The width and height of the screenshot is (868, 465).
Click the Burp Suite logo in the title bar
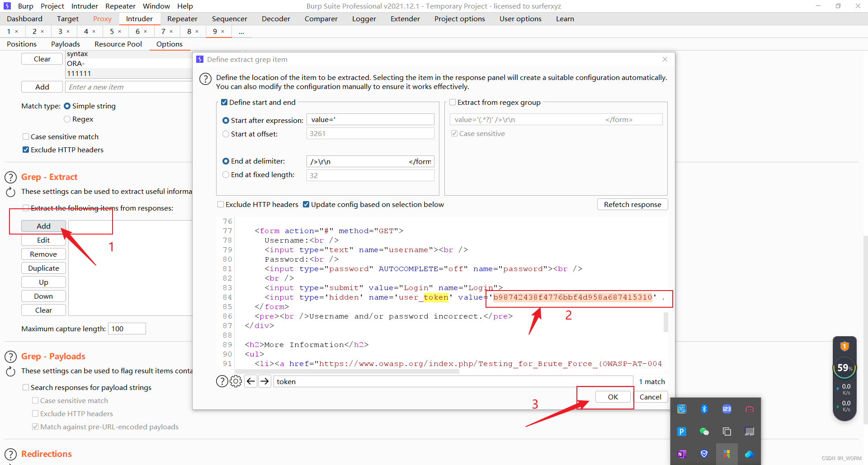tap(7, 6)
